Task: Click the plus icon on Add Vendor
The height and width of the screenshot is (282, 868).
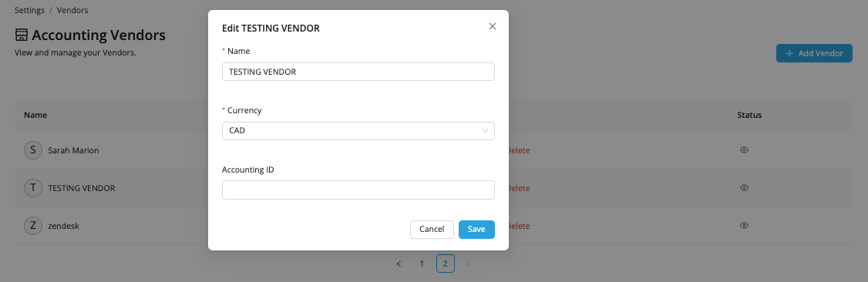Action: [790, 54]
